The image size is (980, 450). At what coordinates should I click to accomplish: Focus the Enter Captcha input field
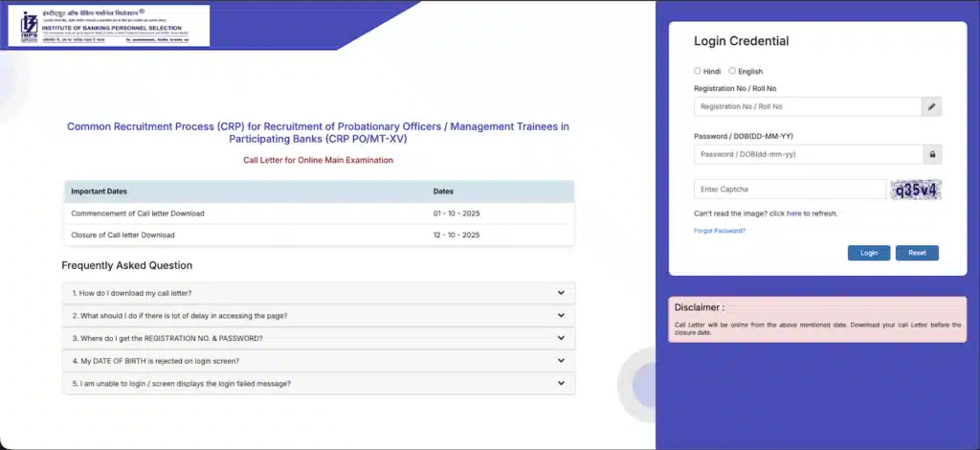[790, 190]
